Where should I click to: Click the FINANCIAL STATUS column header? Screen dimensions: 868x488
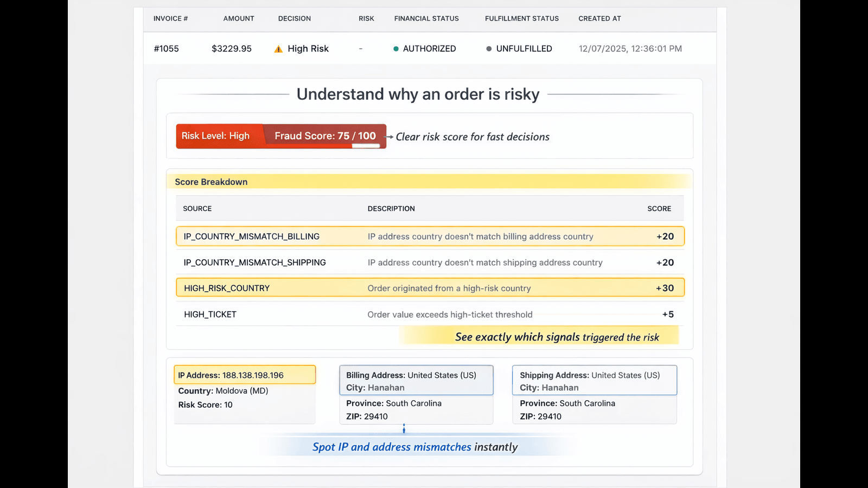(x=426, y=18)
